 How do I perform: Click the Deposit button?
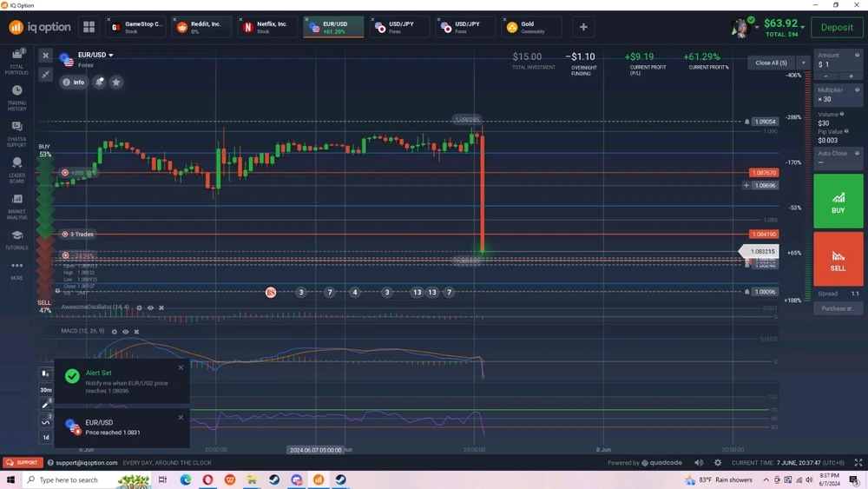[x=837, y=27]
